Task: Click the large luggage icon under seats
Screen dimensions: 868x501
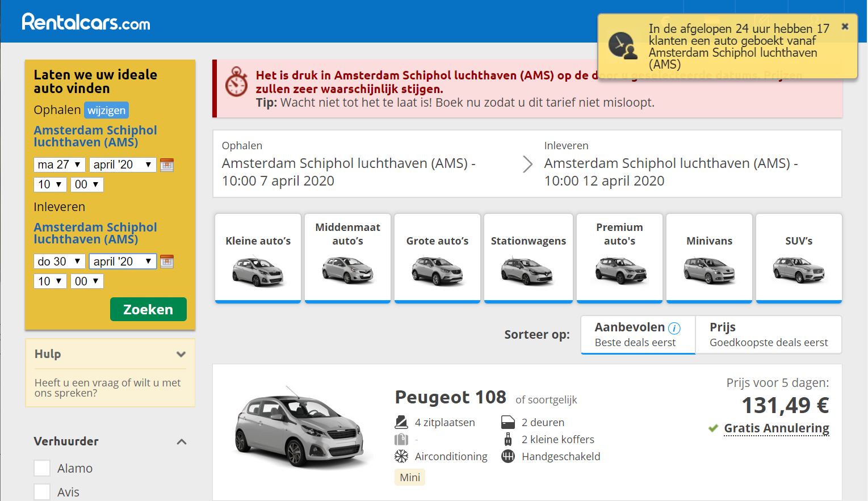Action: click(x=401, y=439)
